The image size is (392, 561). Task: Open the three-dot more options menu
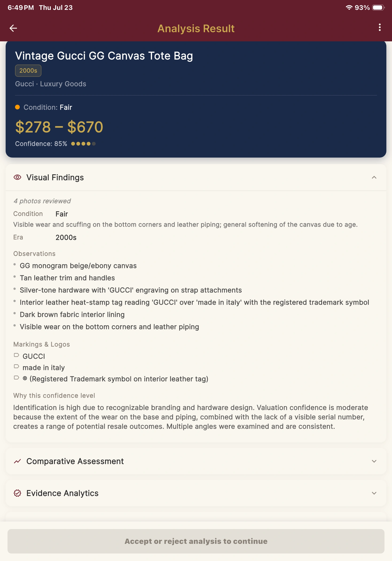(x=380, y=27)
